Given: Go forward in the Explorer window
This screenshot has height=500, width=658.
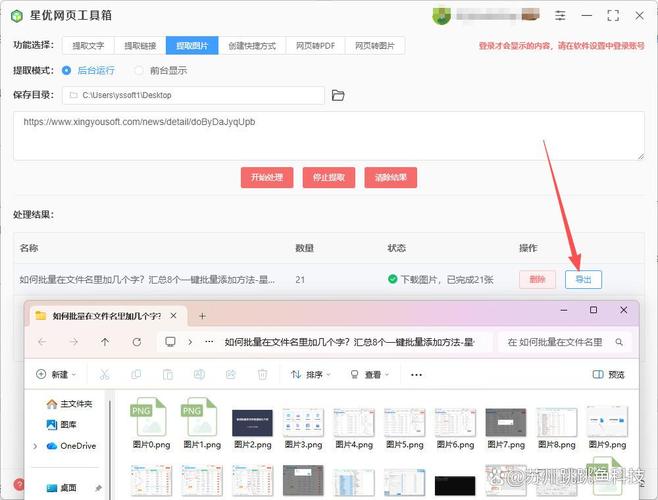Looking at the screenshot, I should pyautogui.click(x=73, y=342).
